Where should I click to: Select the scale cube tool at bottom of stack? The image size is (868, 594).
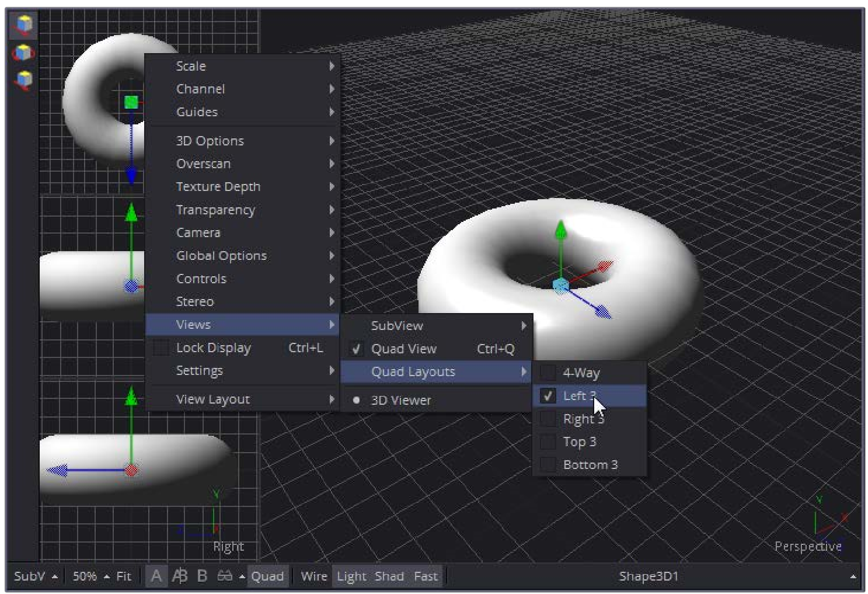pos(24,79)
